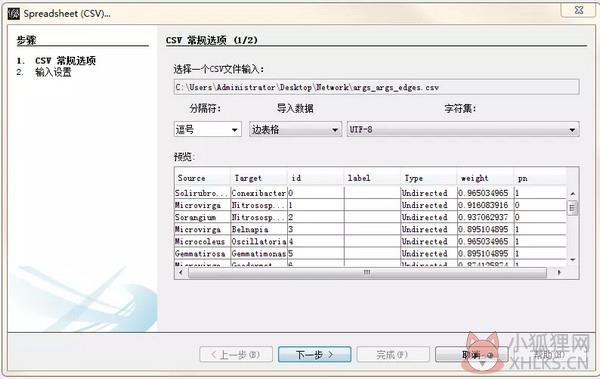Select the Conexibacter target cell
Screen dimensions: 600x379
[259, 193]
